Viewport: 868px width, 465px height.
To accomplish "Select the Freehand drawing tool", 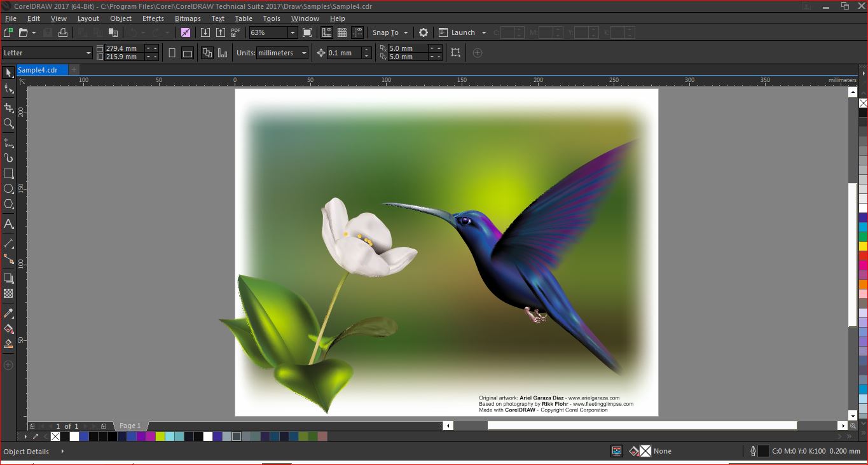I will (8, 142).
